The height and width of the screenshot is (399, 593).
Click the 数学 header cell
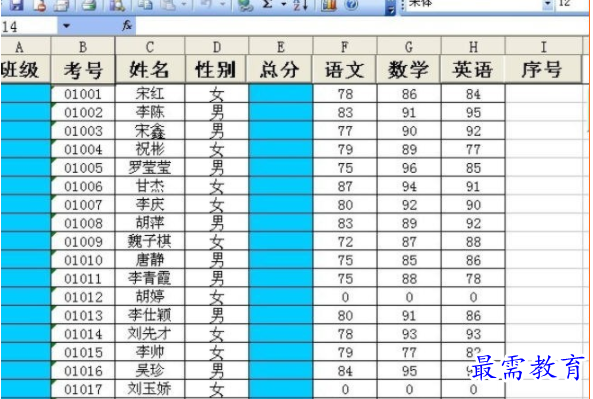click(409, 70)
